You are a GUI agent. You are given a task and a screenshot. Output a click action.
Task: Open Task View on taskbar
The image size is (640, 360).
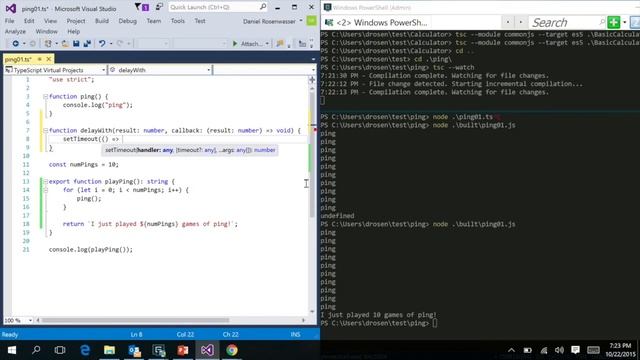(60, 350)
